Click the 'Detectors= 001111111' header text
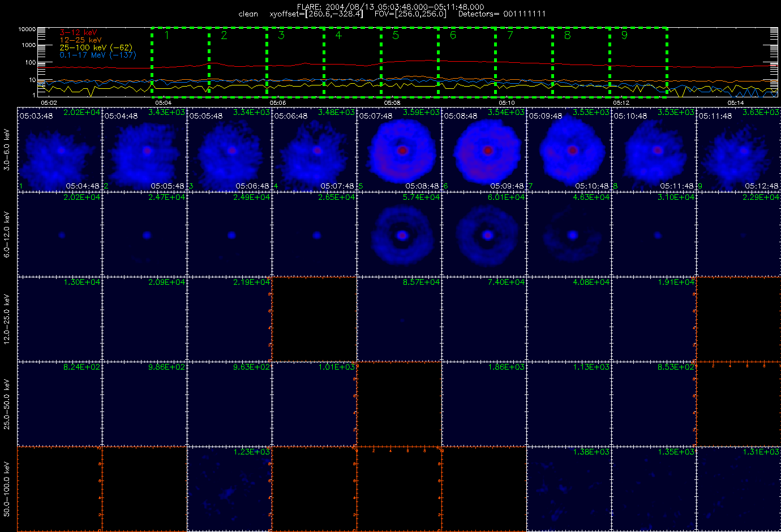781x532 pixels. (x=502, y=14)
